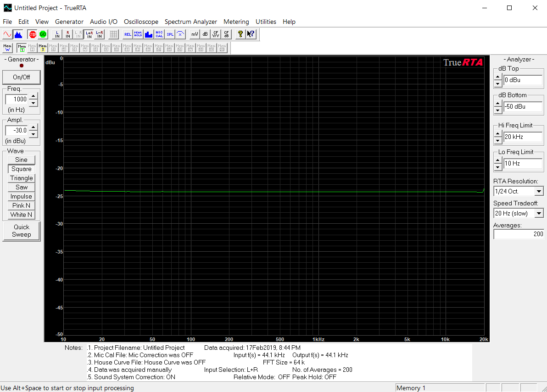Open the Generator menu
Screen dimensions: 547x392
click(x=69, y=22)
